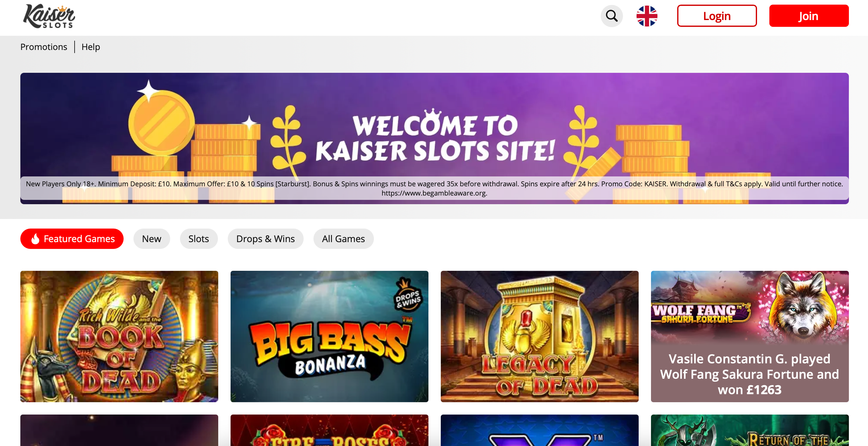Open the Help menu link
The height and width of the screenshot is (446, 868).
pos(91,47)
